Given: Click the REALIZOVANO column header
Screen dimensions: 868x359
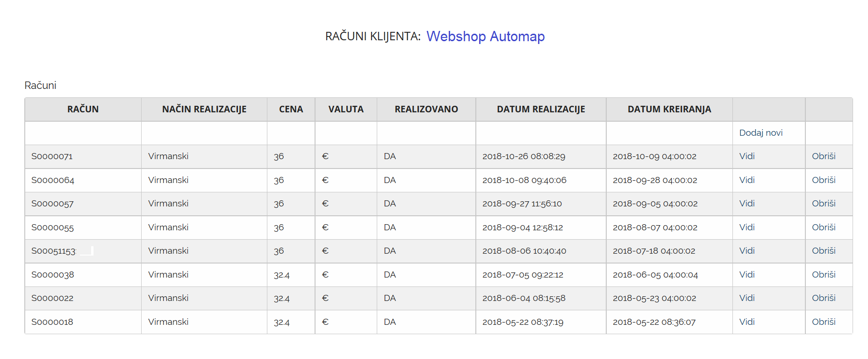Looking at the screenshot, I should (x=426, y=110).
